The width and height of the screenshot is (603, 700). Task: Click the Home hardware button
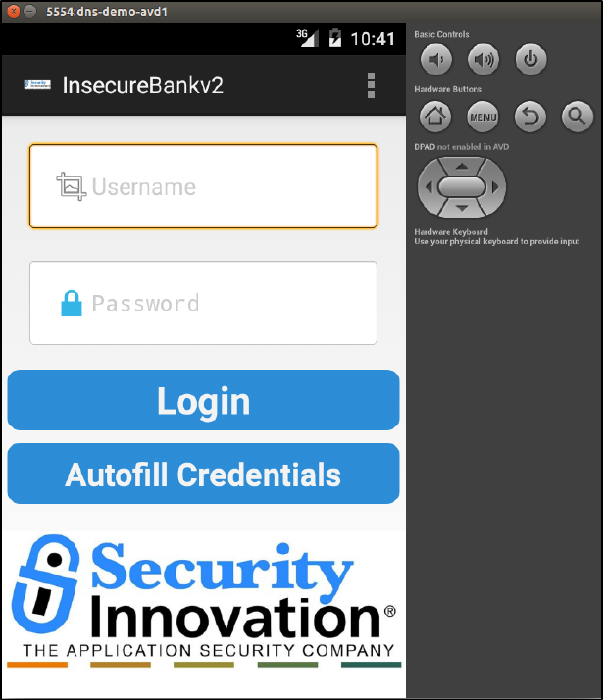435,117
